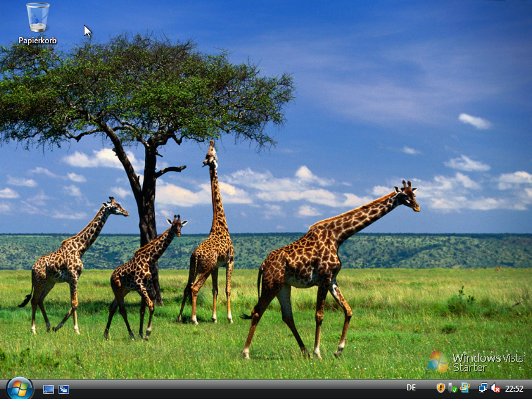
Task: Open the Papierkorb recycle bin icon
Action: pyautogui.click(x=37, y=20)
